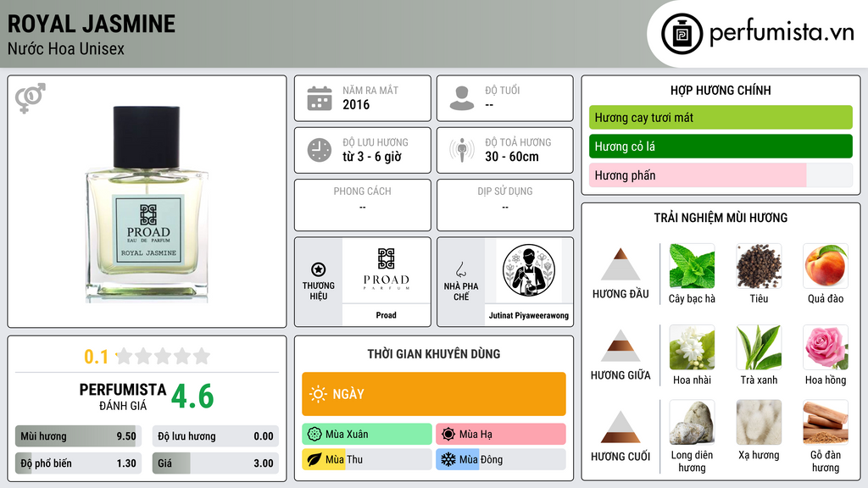Click the Độ phổ biến 1.30 score bar

pyautogui.click(x=79, y=463)
